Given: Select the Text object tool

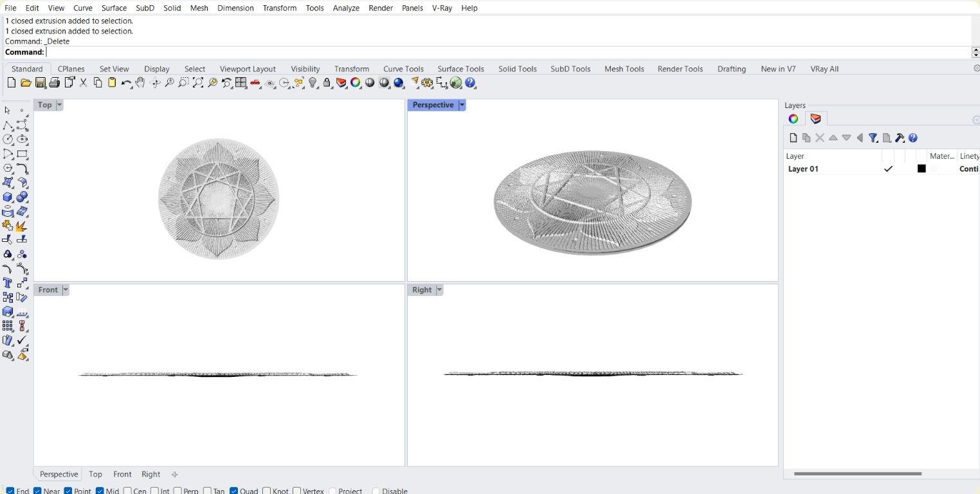Looking at the screenshot, I should (8, 283).
